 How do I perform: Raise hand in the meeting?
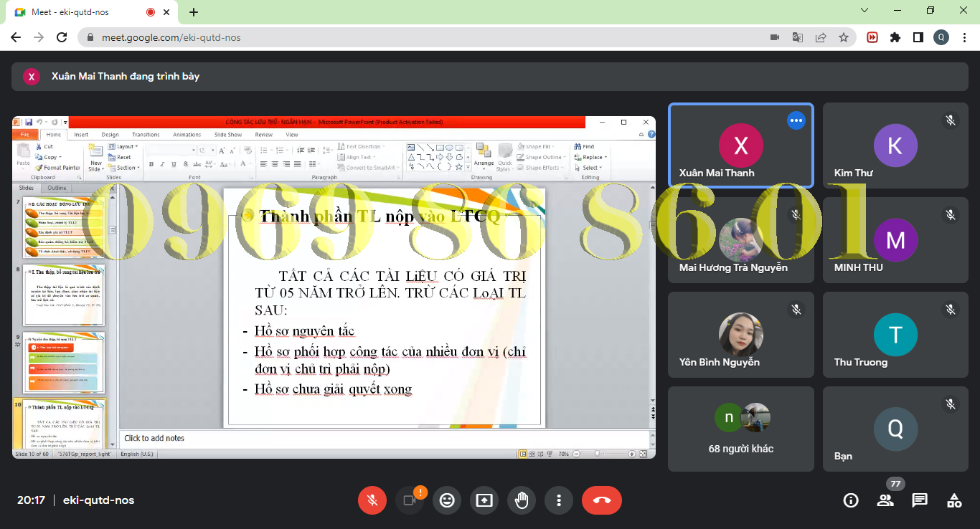coord(522,500)
